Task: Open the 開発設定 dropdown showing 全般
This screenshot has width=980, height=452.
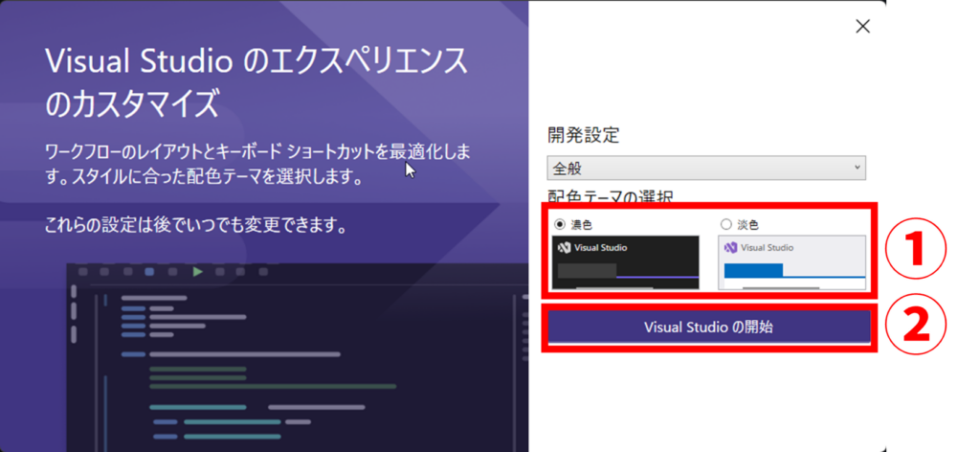Action: coord(706,168)
